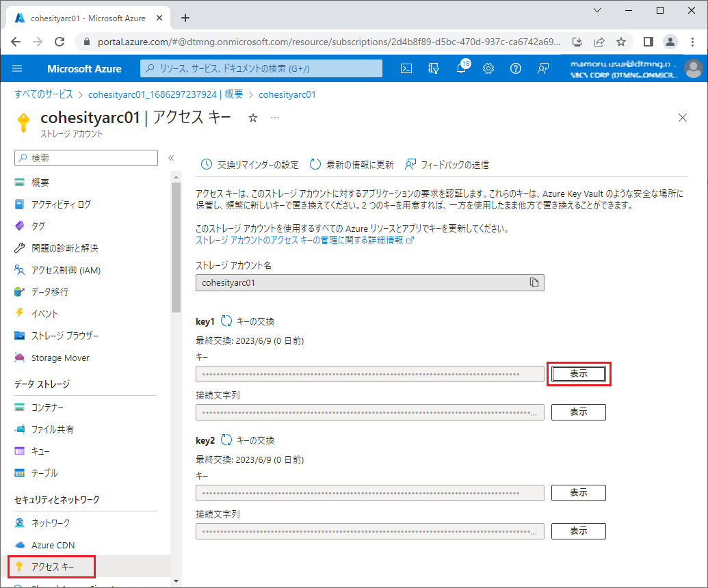Show the key1 key value
708x588 pixels.
tap(579, 374)
